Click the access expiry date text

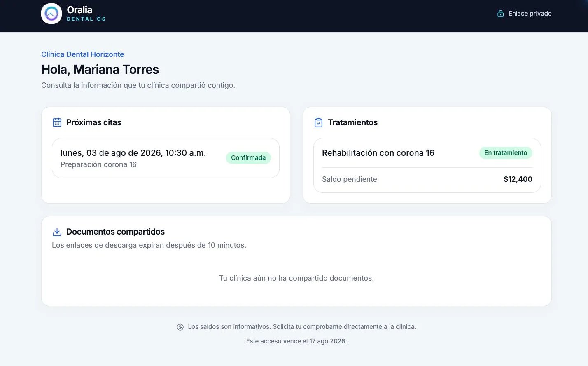(x=296, y=341)
